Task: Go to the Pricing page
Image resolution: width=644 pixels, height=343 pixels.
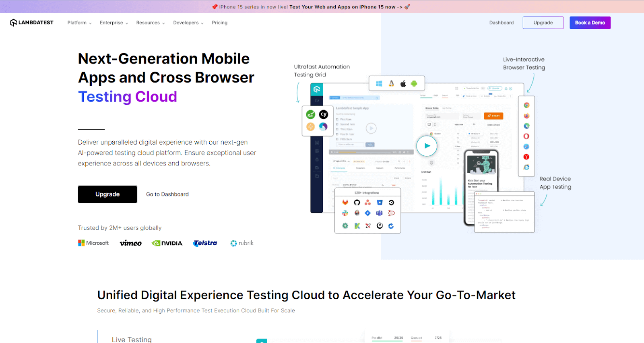Action: click(219, 23)
